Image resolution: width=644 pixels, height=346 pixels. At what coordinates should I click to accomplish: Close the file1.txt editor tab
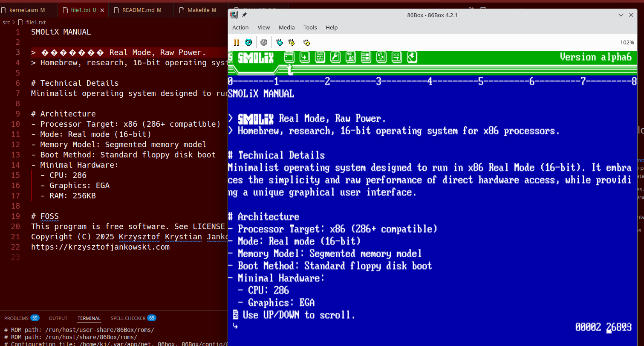[102, 10]
